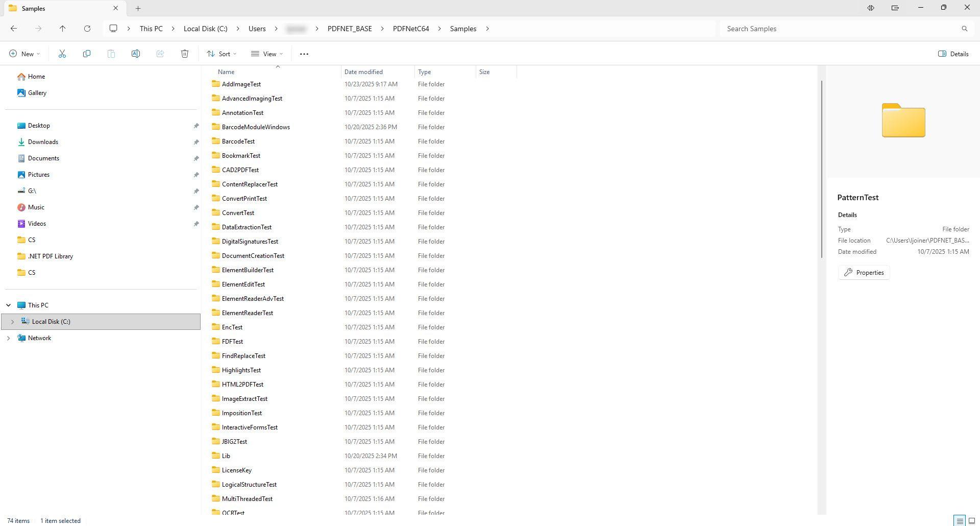This screenshot has width=980, height=526.
Task: Open the See more ellipsis menu
Action: coord(304,54)
